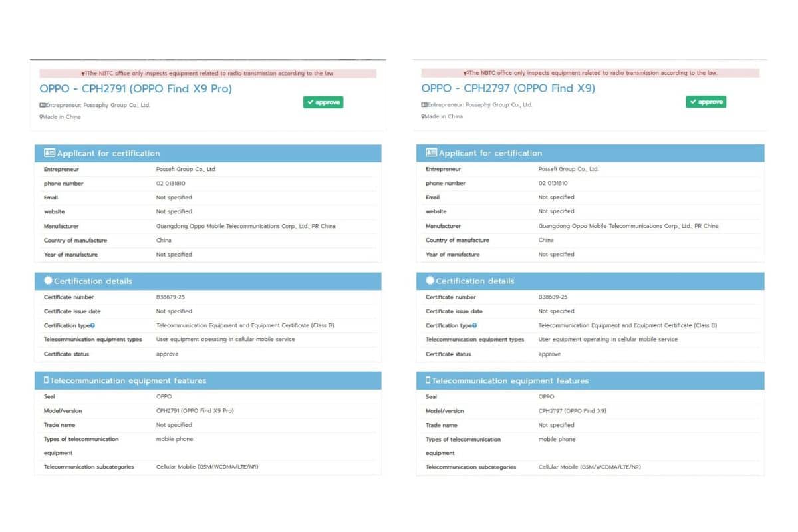This screenshot has width=798, height=532.
Task: Select the left Applicant for certification section header
Action: coord(207,153)
